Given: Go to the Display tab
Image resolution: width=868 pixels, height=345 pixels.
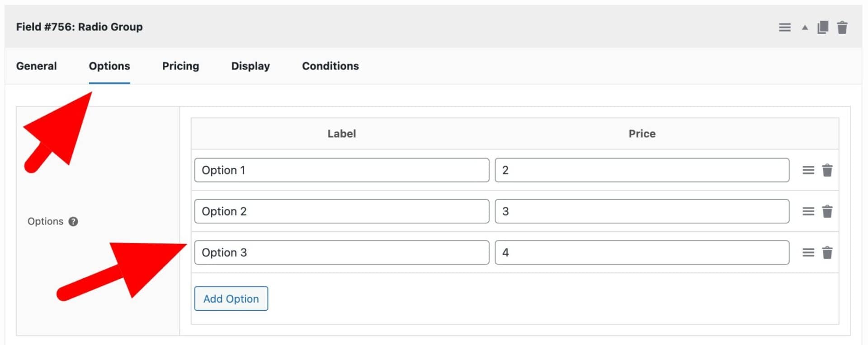Looking at the screenshot, I should (x=250, y=66).
